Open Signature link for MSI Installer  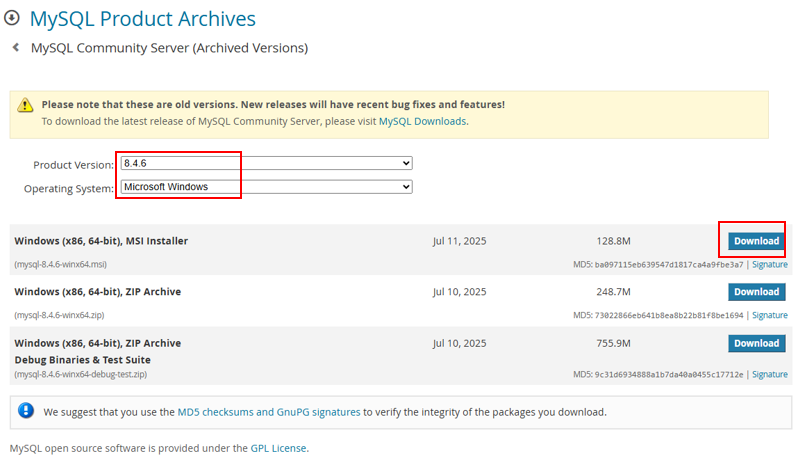tap(769, 264)
